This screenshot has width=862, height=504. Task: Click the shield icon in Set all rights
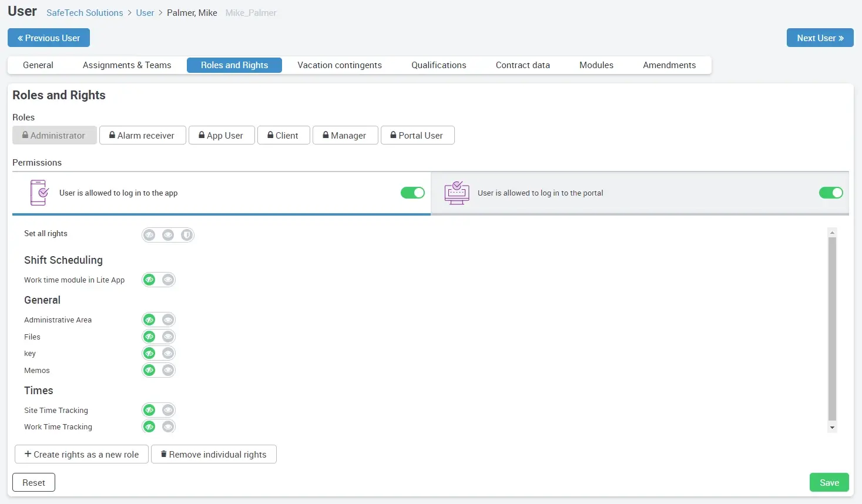coord(187,235)
